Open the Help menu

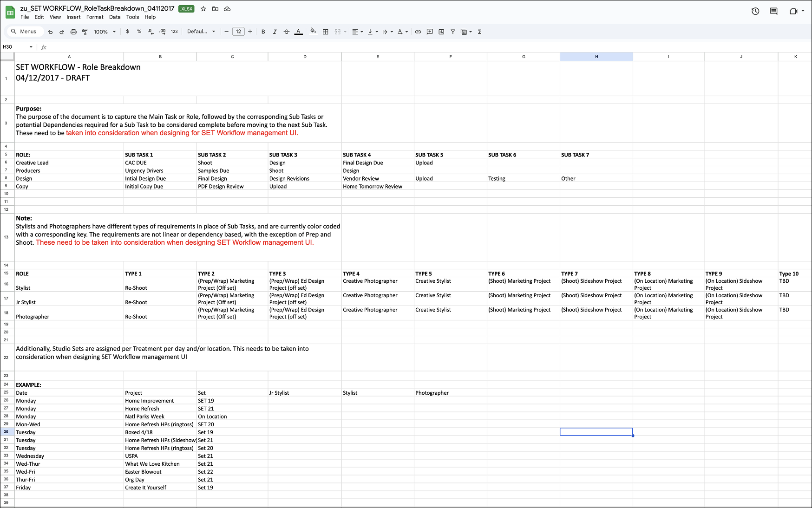point(150,17)
